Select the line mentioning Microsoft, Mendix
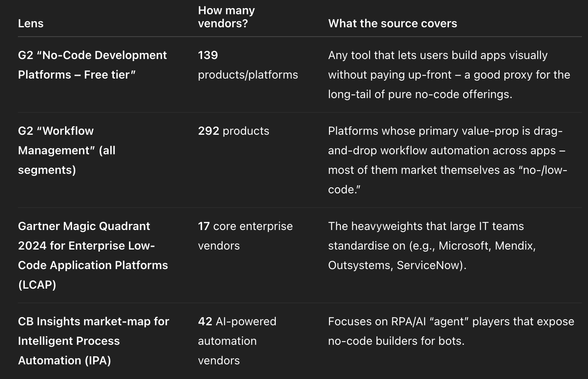This screenshot has height=379, width=588. pos(432,246)
